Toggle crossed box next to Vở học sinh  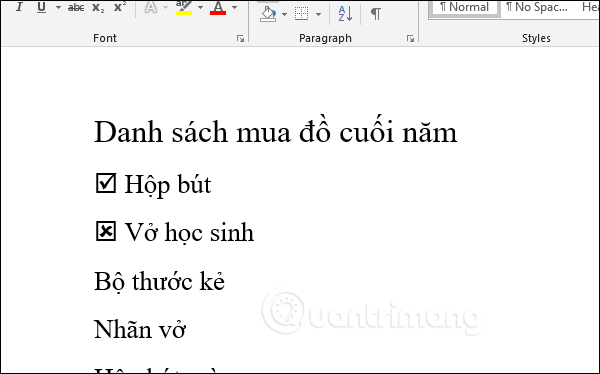coord(106,231)
